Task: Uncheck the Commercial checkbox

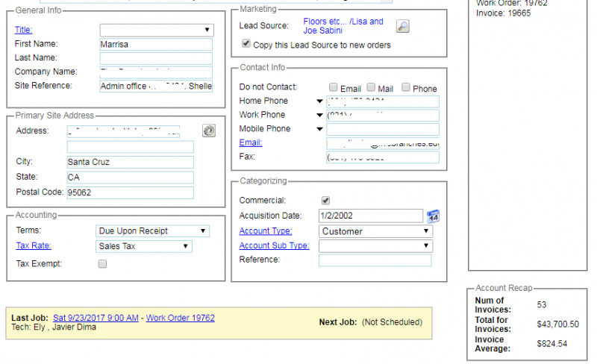Action: coord(325,200)
